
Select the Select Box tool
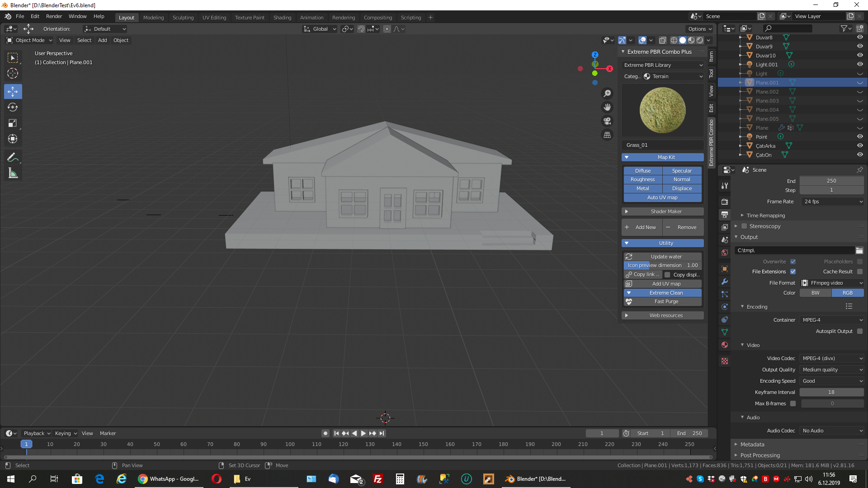13,57
